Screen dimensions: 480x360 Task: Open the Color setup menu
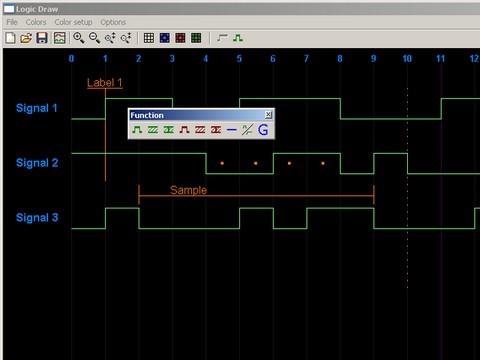[x=73, y=22]
